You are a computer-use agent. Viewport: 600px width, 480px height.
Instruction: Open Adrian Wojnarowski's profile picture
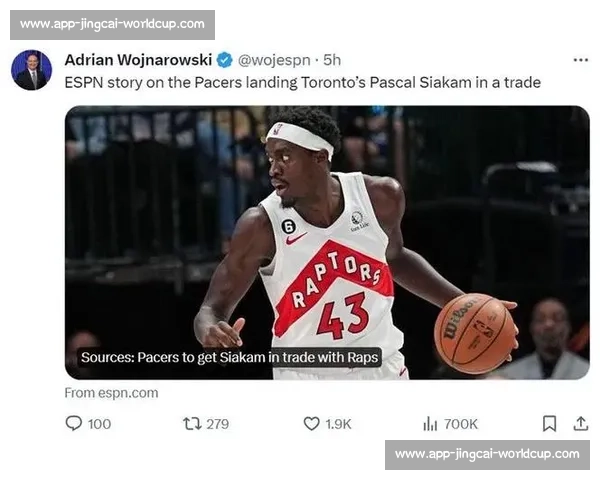pos(31,70)
